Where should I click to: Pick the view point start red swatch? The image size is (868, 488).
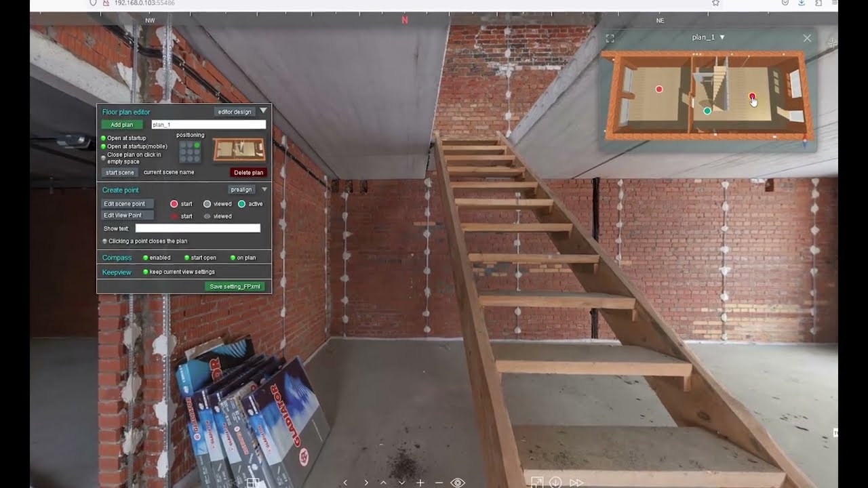pos(174,216)
